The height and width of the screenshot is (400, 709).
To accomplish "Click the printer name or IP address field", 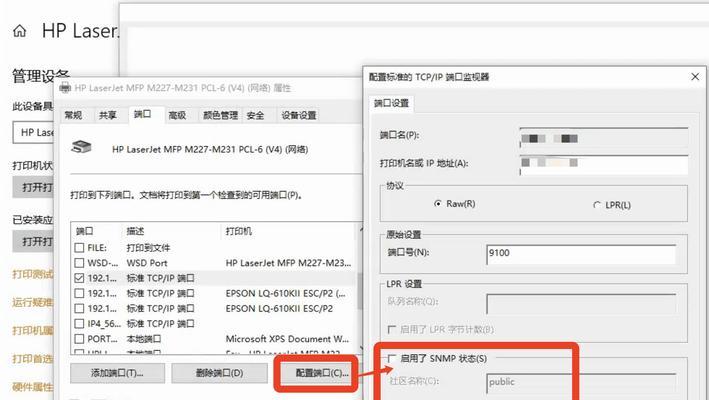I will click(x=604, y=165).
